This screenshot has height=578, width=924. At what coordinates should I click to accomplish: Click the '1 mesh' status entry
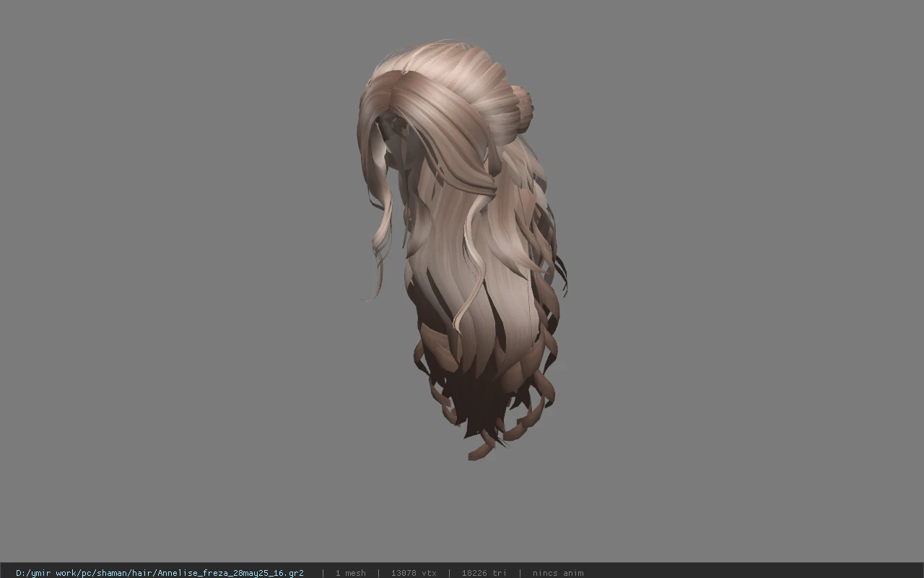350,573
